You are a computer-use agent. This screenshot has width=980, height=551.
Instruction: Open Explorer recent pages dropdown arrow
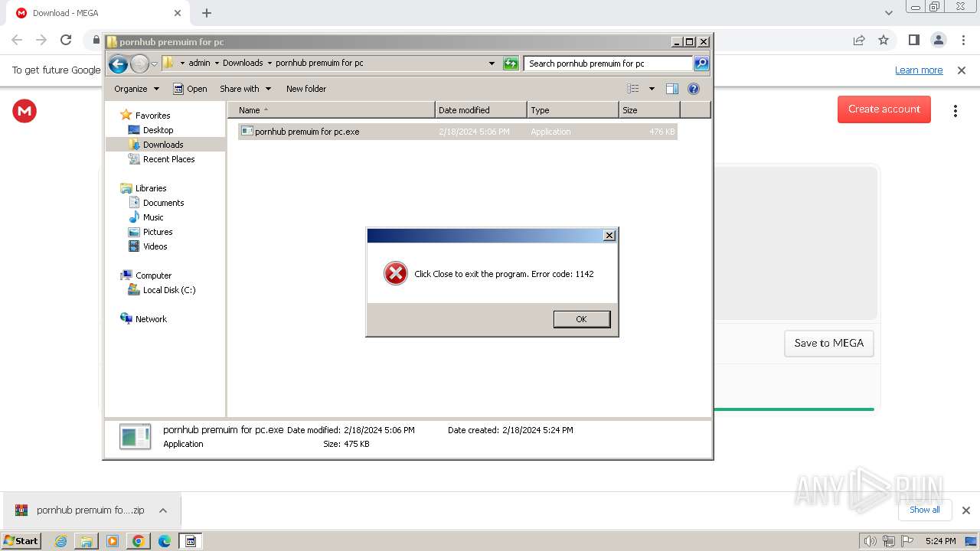[x=154, y=64]
